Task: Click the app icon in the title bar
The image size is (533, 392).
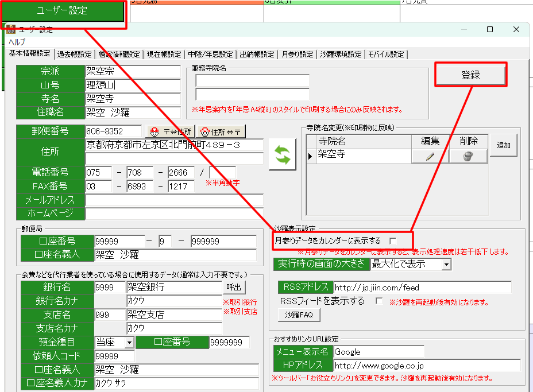Action: (11, 29)
